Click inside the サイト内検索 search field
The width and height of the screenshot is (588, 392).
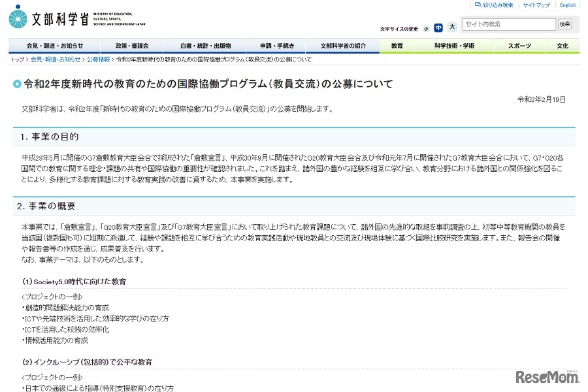pos(508,24)
